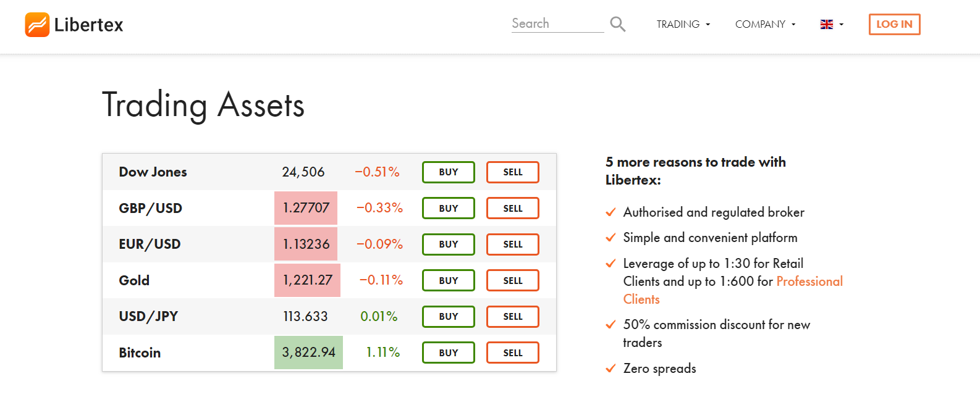Select the USD/JPY asset name
Screen dimensions: 980x405
pyautogui.click(x=148, y=317)
